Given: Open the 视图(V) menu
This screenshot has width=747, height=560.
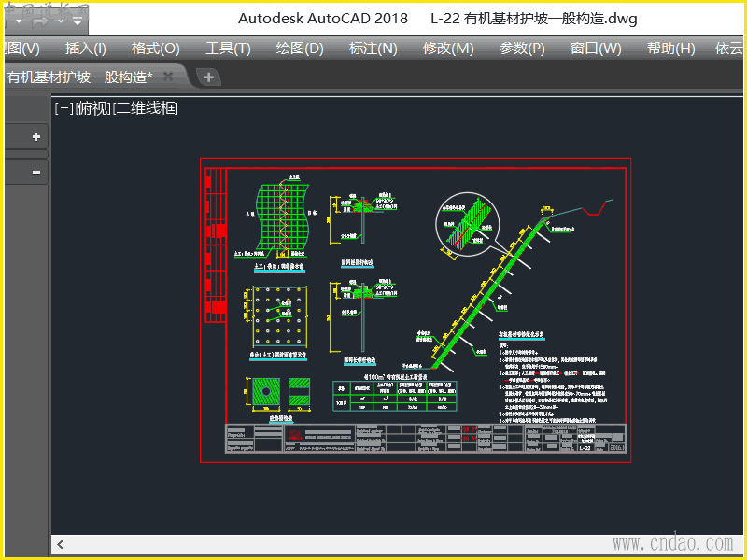Looking at the screenshot, I should [21, 49].
